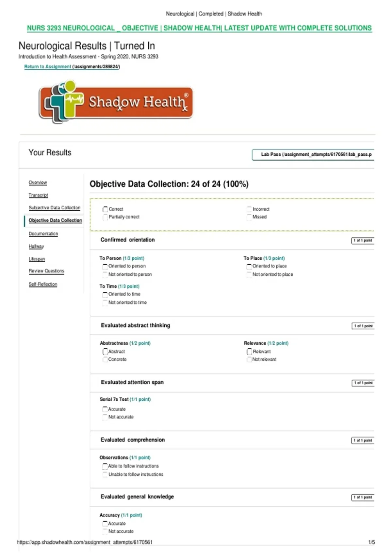
Task: Click the Shadow Health logo image
Action: pyautogui.click(x=116, y=102)
